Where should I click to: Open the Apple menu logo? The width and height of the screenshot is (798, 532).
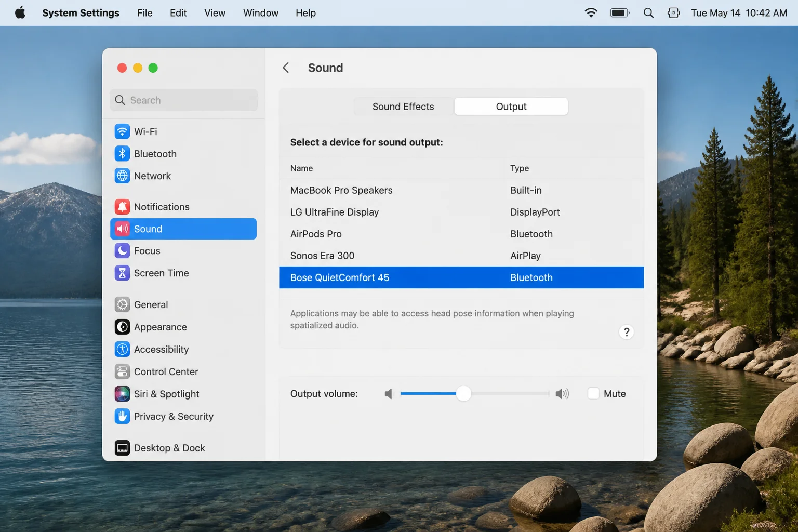[20, 12]
